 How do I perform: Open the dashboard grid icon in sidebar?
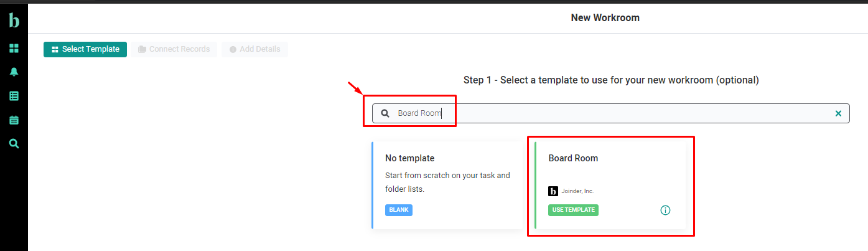[x=14, y=49]
